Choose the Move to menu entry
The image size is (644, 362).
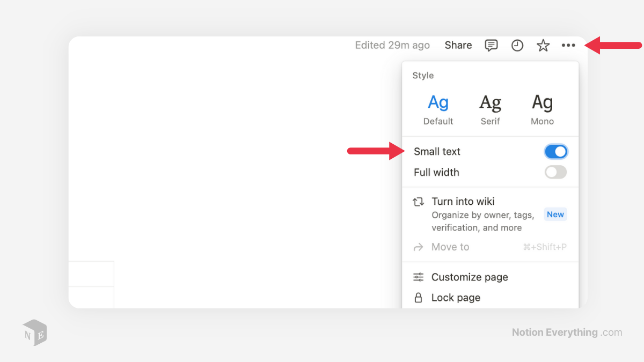coord(450,247)
